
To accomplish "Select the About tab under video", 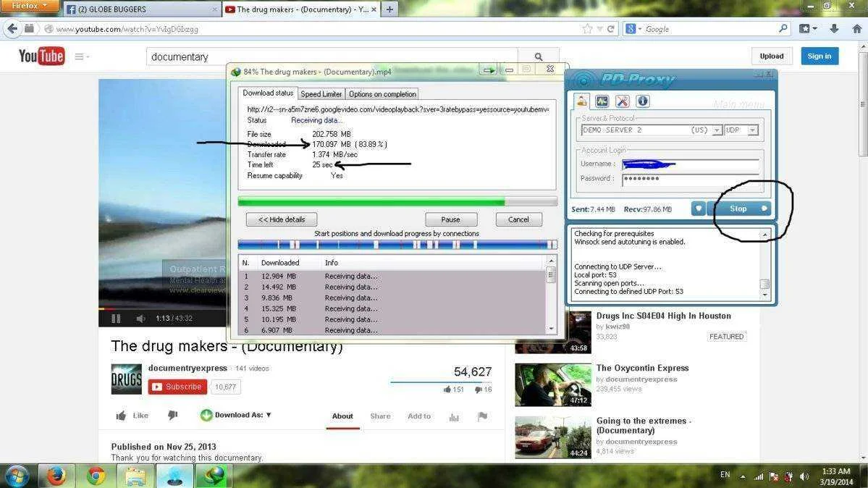I will point(342,416).
